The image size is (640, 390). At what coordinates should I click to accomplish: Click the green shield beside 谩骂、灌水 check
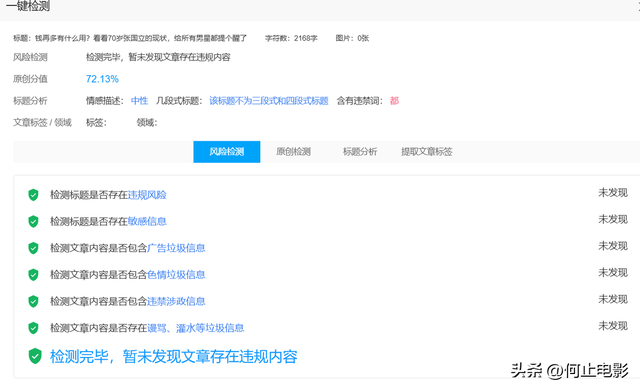tap(33, 328)
